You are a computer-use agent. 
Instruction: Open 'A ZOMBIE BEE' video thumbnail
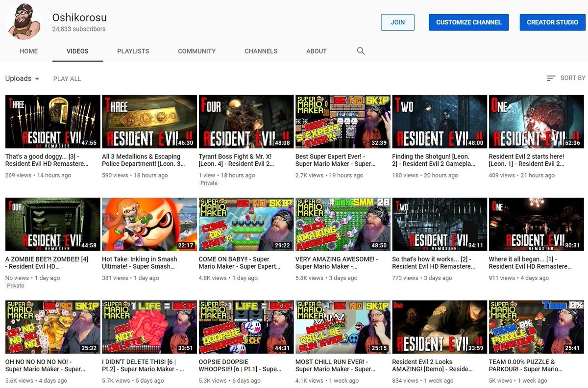pos(52,224)
